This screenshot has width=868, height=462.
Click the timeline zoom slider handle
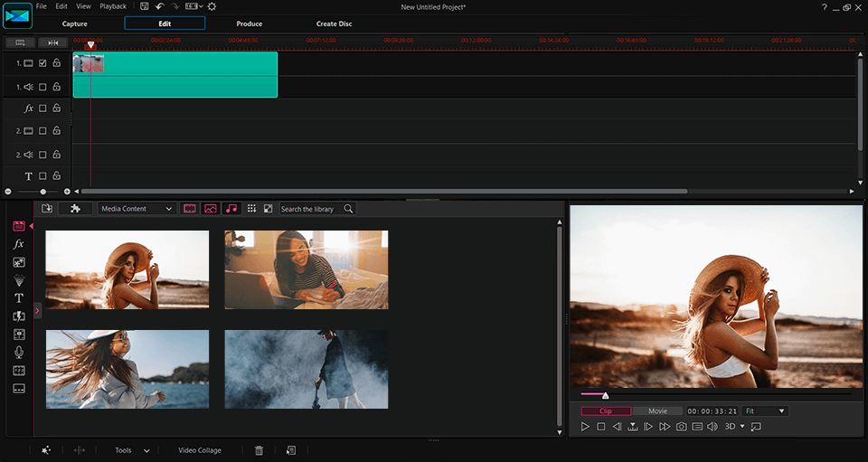click(43, 192)
